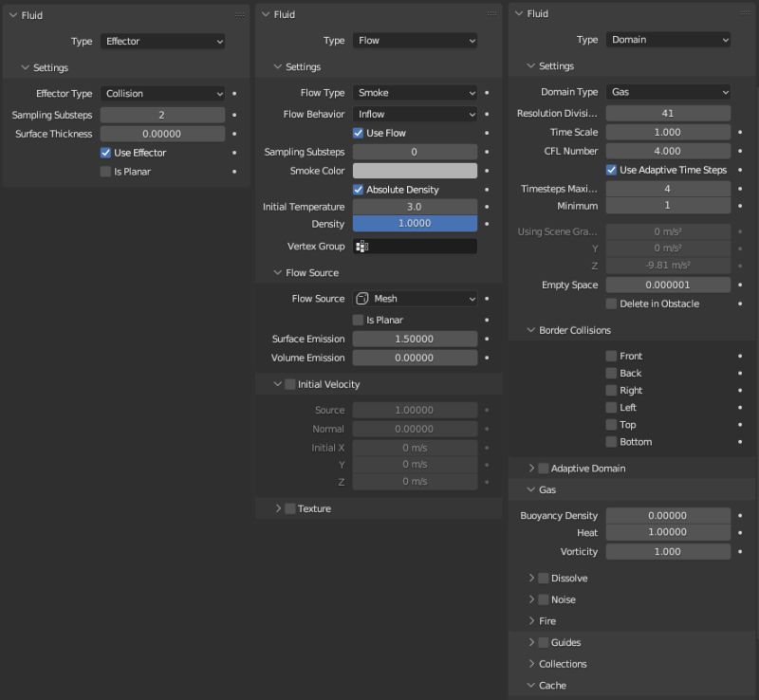Open the Flow Type Smoke dropdown
The width and height of the screenshot is (759, 700).
tap(415, 92)
